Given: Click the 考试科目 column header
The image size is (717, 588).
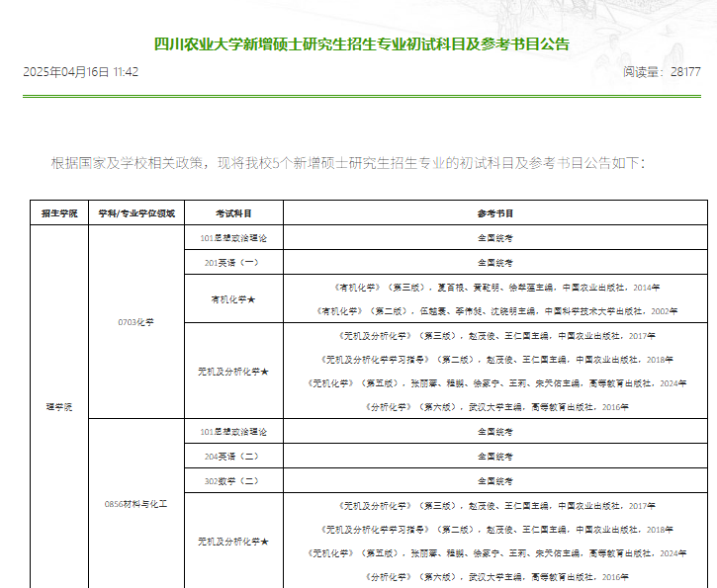Looking at the screenshot, I should coord(233,213).
